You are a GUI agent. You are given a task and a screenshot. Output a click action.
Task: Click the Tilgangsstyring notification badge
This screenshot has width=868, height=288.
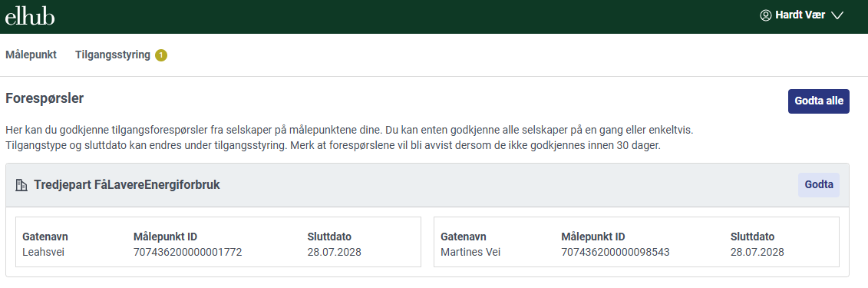[x=161, y=55]
